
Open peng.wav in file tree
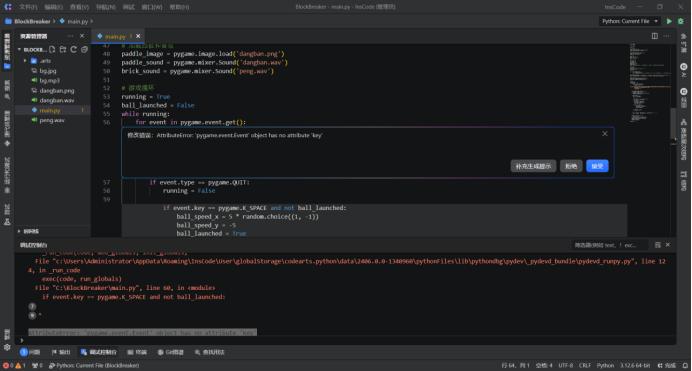[53, 120]
